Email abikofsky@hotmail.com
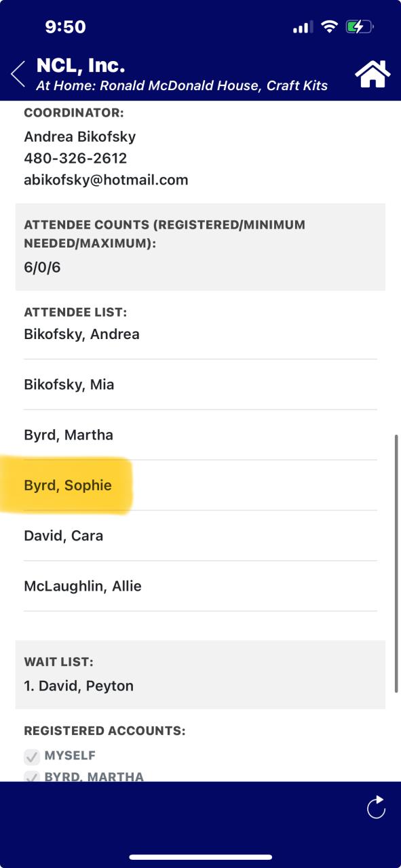The width and height of the screenshot is (401, 868). coord(106,180)
